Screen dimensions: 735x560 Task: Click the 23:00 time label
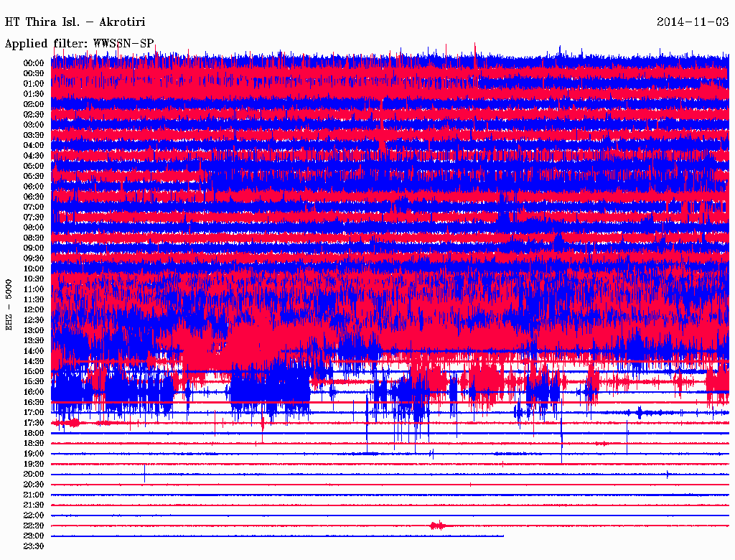pos(34,536)
